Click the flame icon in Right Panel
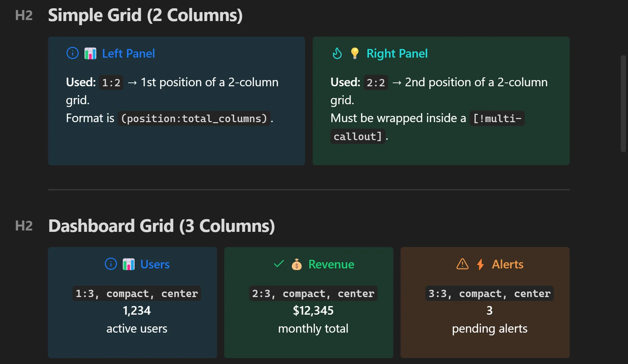 pyautogui.click(x=337, y=53)
